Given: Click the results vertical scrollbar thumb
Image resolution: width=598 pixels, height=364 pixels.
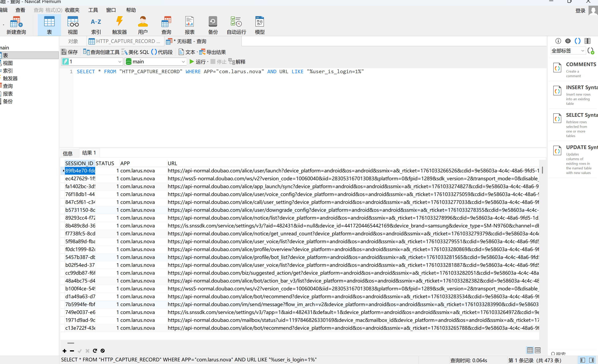Looking at the screenshot, I should (542, 170).
